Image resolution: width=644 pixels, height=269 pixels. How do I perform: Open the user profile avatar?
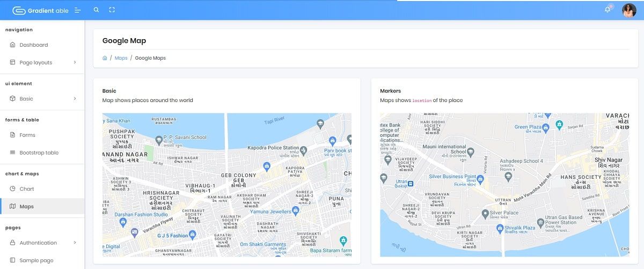[629, 10]
